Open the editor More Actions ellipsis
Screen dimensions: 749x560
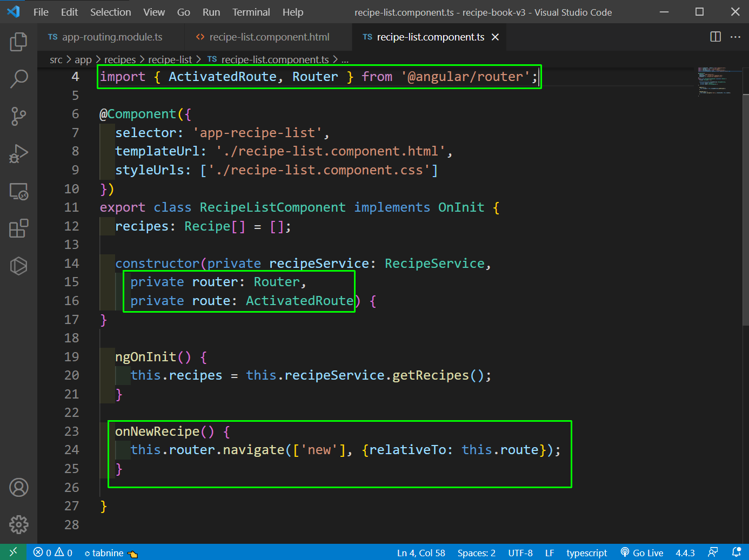735,37
